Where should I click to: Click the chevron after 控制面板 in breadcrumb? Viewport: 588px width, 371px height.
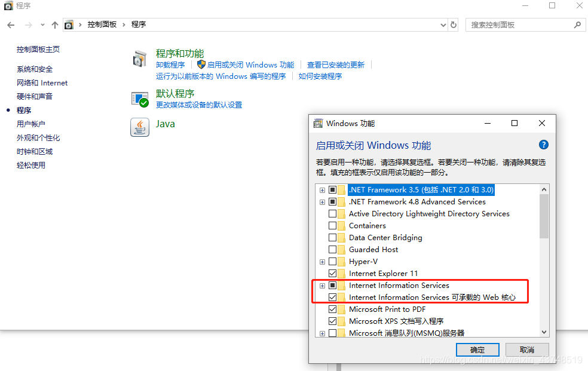pyautogui.click(x=124, y=24)
